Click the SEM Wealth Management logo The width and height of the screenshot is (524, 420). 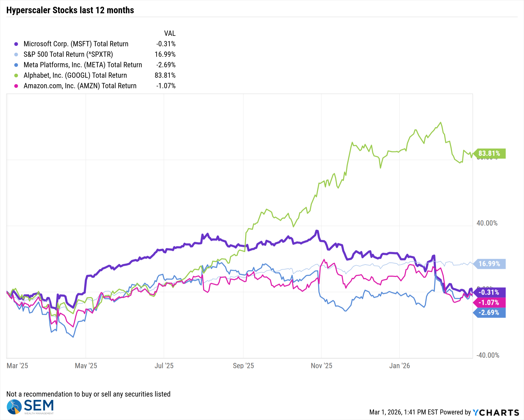coord(30,407)
